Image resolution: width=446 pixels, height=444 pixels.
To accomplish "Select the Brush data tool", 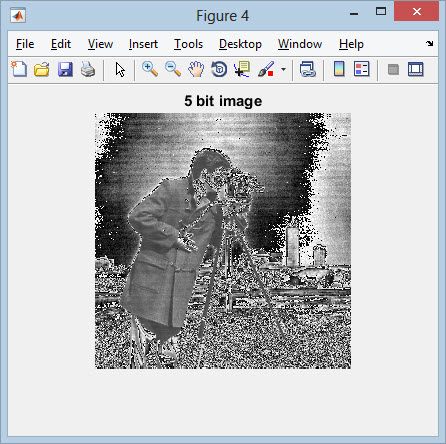I will pos(266,69).
